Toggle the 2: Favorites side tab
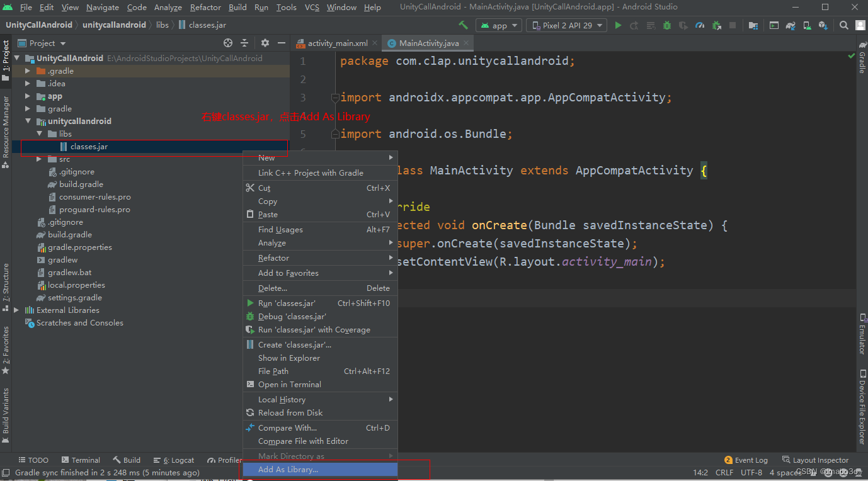Image resolution: width=868 pixels, height=481 pixels. tap(6, 350)
